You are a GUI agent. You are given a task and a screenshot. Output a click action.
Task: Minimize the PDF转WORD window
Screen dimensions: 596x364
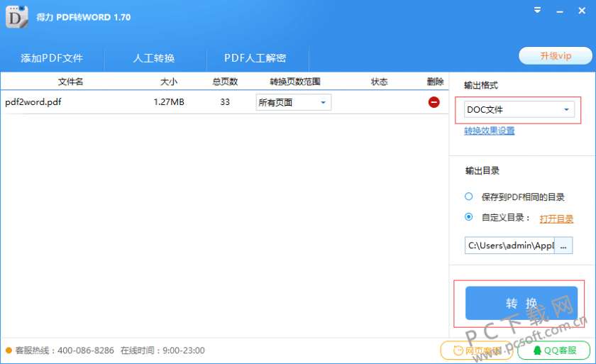tap(560, 12)
